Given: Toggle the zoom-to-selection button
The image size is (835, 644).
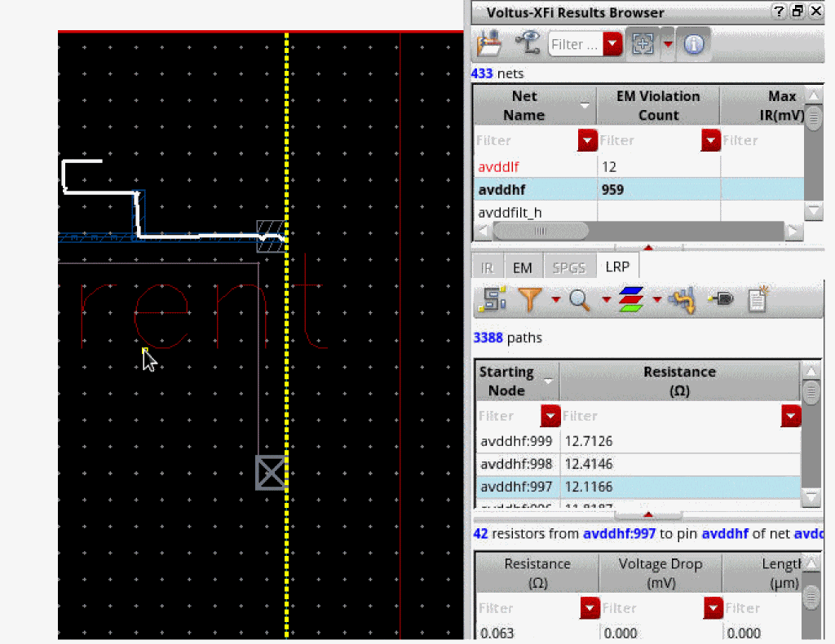Looking at the screenshot, I should coord(643,44).
